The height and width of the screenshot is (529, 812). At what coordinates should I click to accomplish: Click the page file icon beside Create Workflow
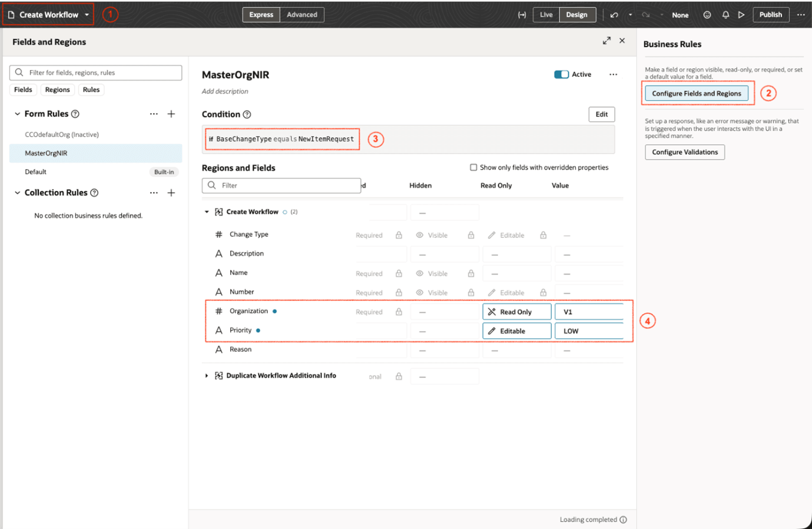[x=11, y=15]
